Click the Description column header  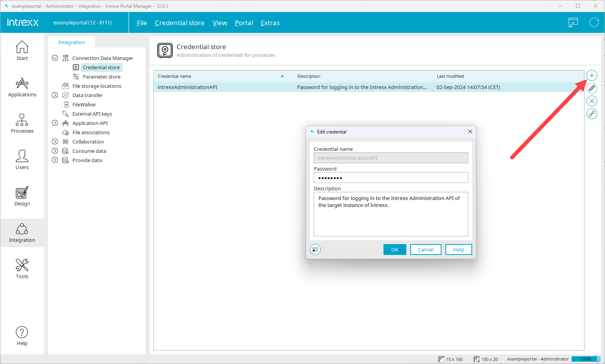363,76
